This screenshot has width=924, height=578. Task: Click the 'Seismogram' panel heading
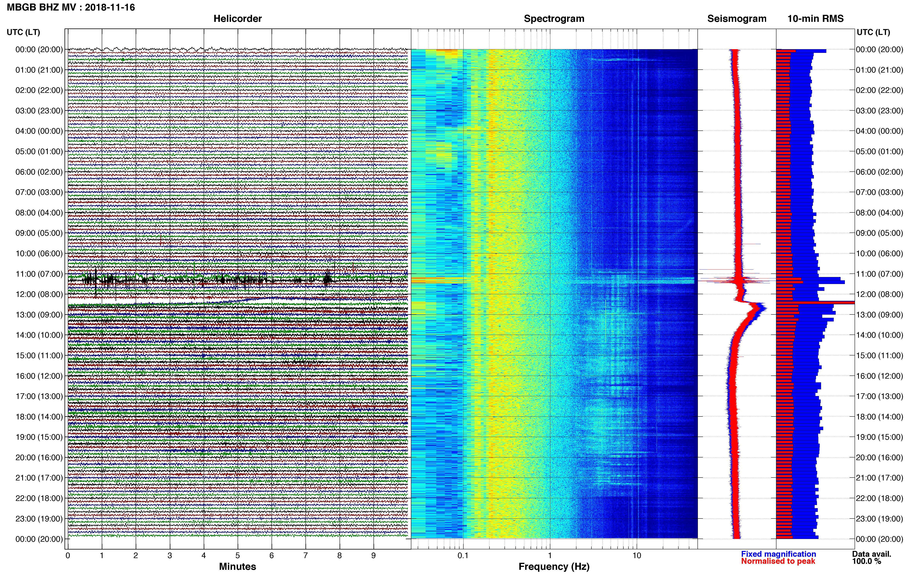tap(737, 18)
